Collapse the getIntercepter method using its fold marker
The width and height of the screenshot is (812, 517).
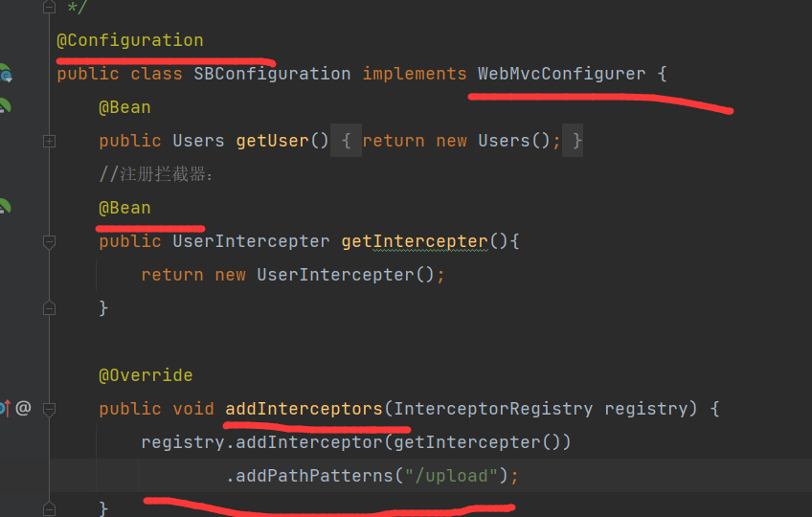coord(49,241)
